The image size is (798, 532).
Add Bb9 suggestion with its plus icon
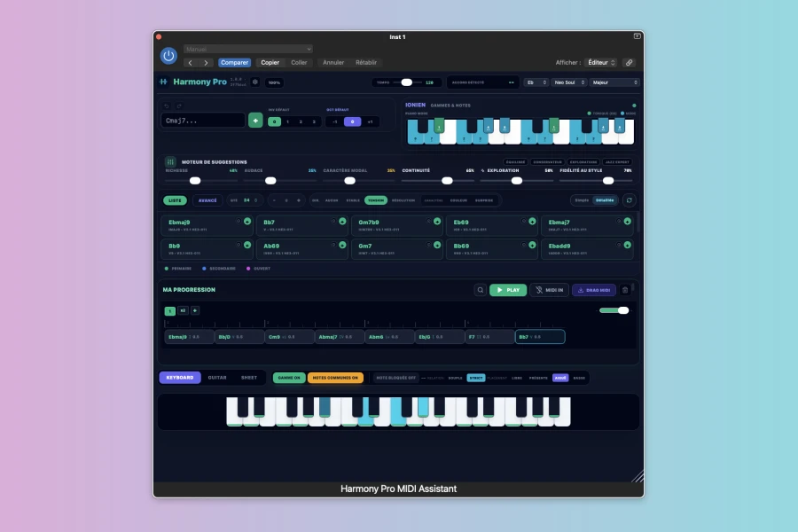coord(247,245)
